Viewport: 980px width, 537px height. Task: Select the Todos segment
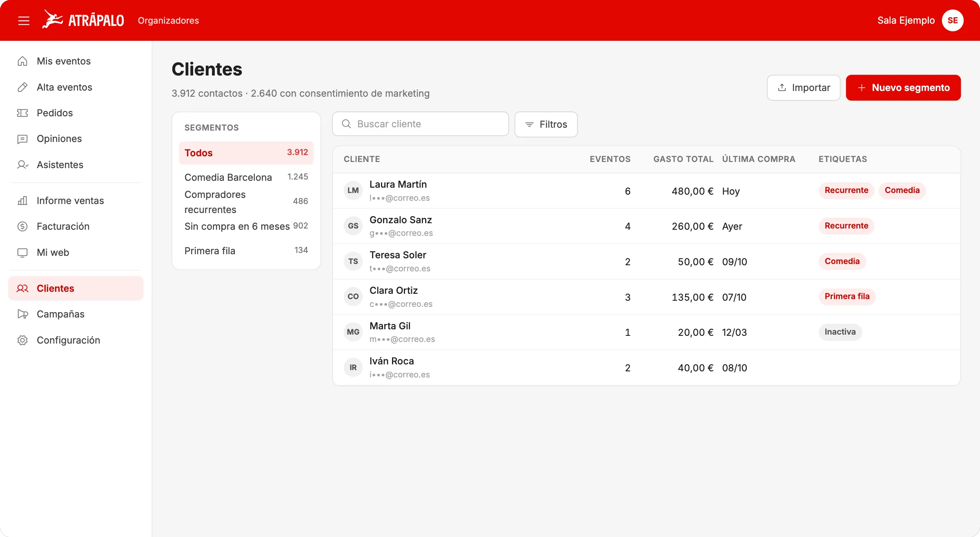pos(246,153)
